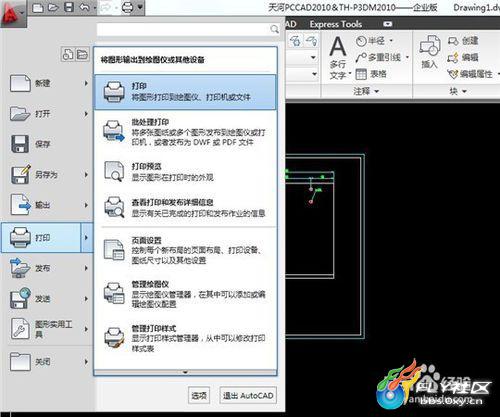Expand the 输出 submenu arrow

[86, 205]
